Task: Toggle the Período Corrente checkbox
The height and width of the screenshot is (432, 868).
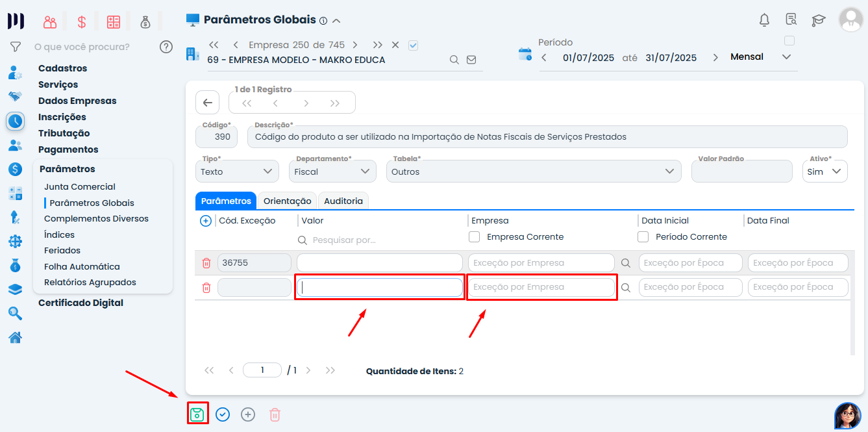Action: (643, 237)
